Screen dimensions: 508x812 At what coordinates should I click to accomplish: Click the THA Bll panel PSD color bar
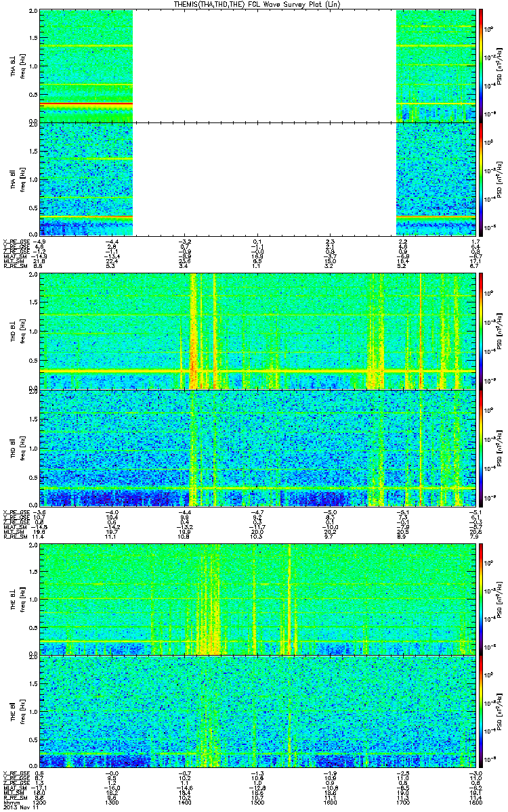(482, 180)
